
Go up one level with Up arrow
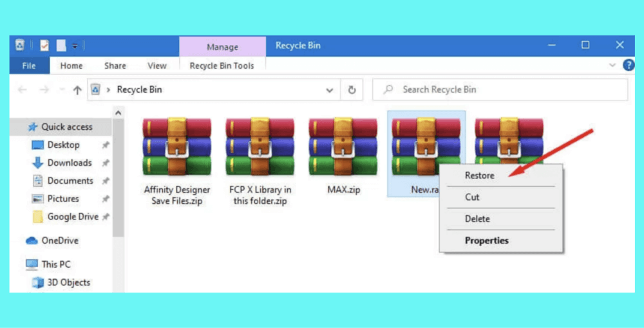pos(77,90)
